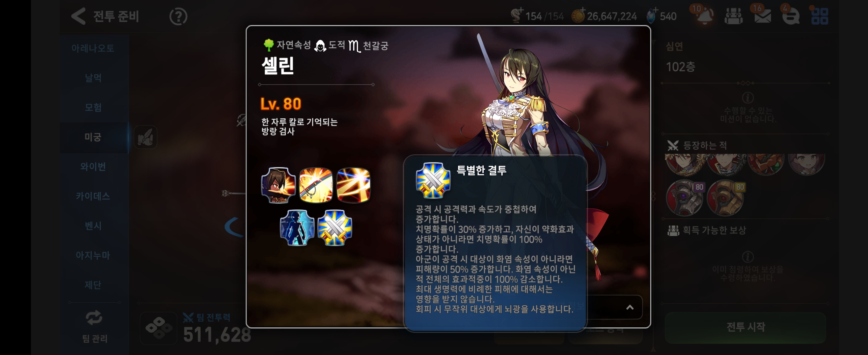Open the question mark help icon

pos(178,16)
